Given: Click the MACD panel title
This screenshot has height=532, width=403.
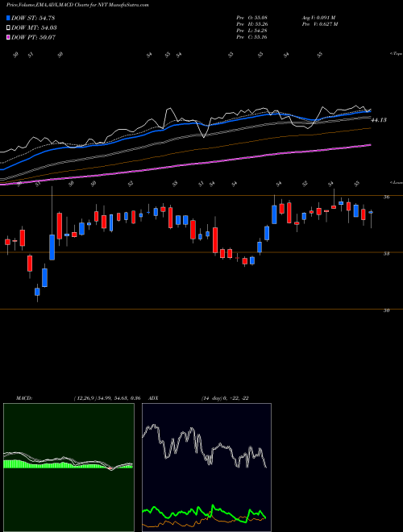Looking at the screenshot, I should tap(24, 398).
